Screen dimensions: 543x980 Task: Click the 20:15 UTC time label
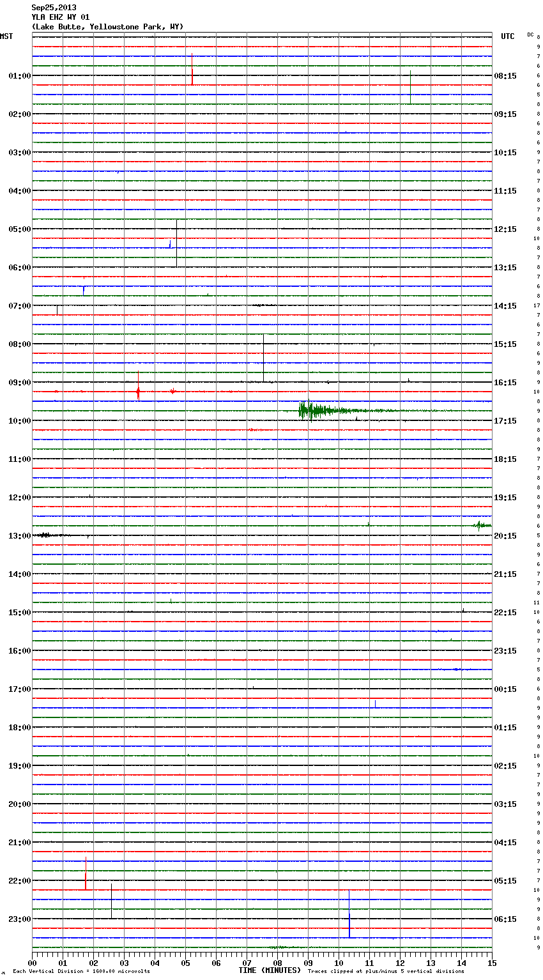(x=505, y=536)
